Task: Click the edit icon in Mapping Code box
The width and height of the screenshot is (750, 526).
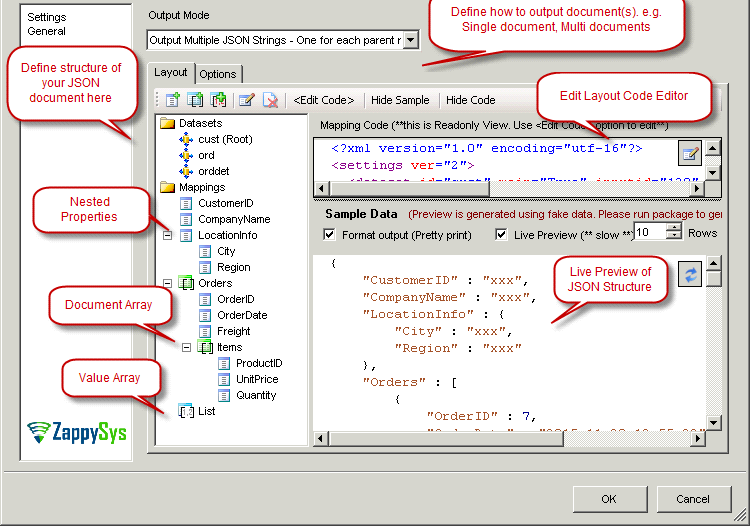Action: pyautogui.click(x=690, y=153)
